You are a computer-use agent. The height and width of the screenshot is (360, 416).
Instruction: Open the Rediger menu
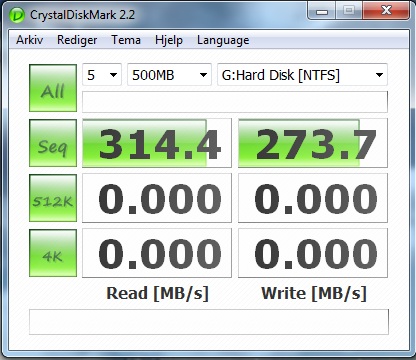(x=77, y=40)
